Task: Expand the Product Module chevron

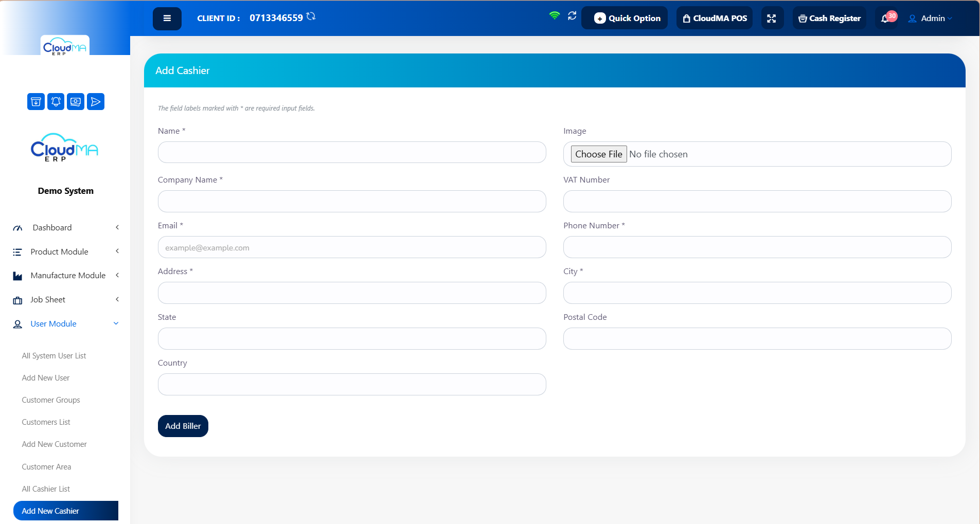Action: (x=117, y=251)
